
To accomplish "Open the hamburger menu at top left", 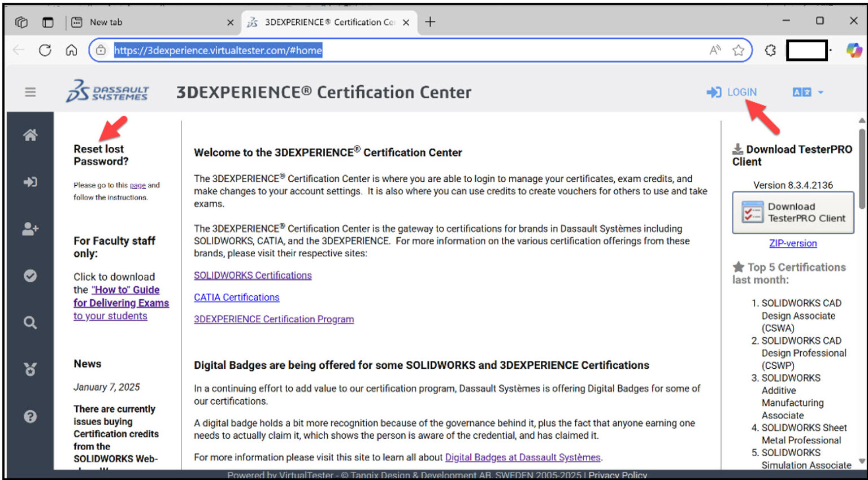I will coord(30,92).
